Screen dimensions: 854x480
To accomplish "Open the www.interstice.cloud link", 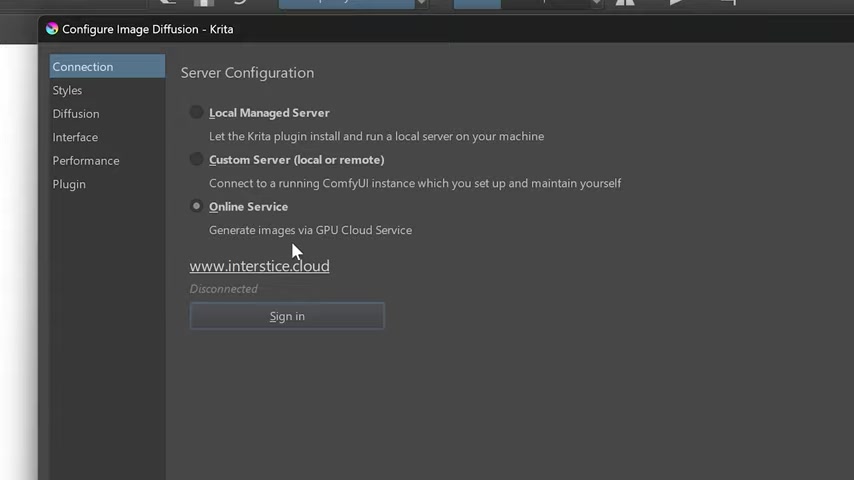I will tap(259, 266).
